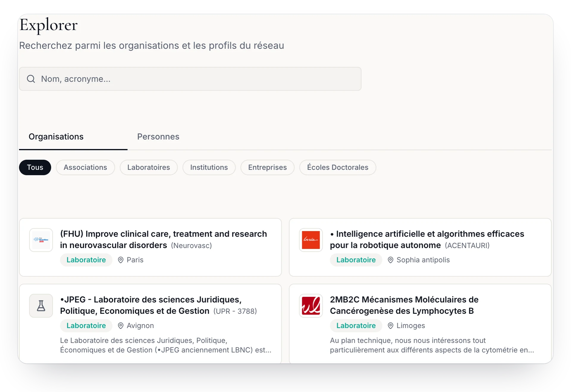
Task: Click the •JPEG description paragraph
Action: 166,345
